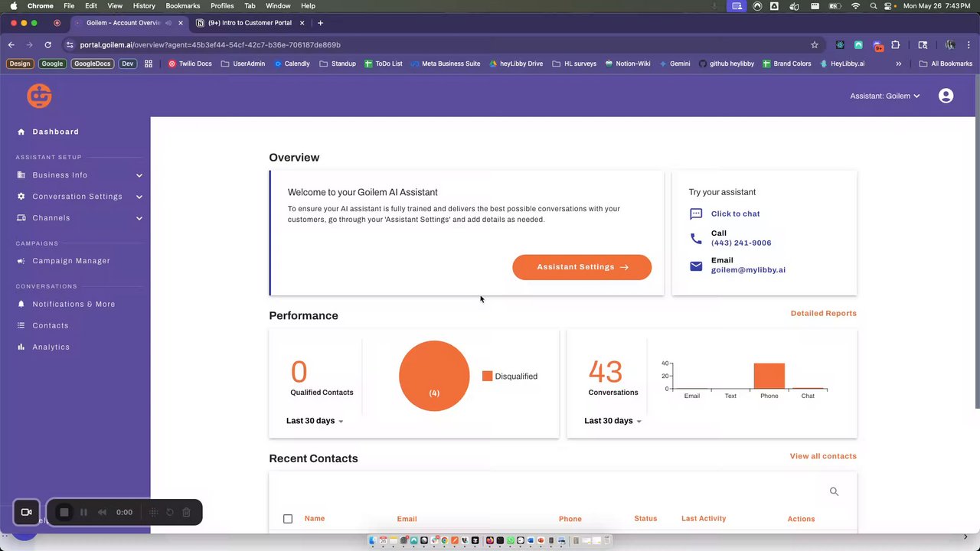
Task: Open the Assistant: Goilem dropdown
Action: (x=885, y=96)
